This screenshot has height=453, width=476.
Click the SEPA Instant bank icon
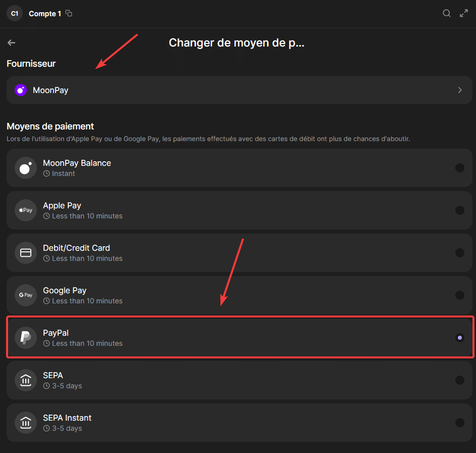(26, 423)
